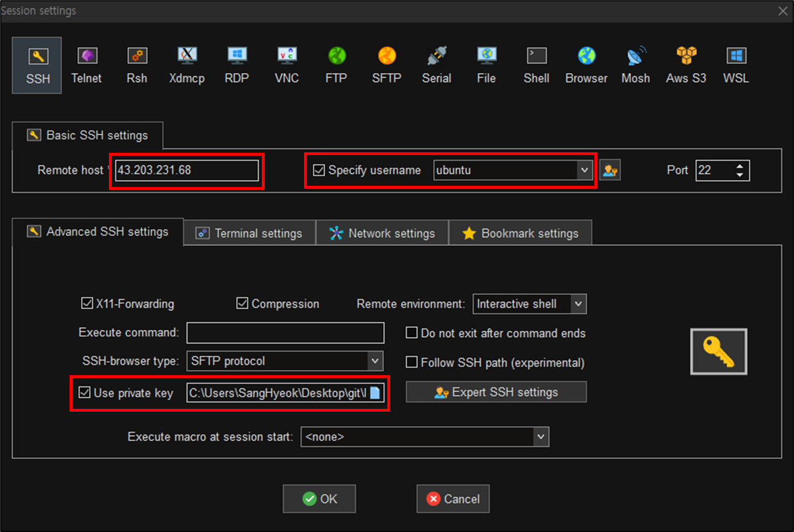Viewport: 794px width, 532px height.
Task: Decrease the Port number with the down arrow
Action: tap(740, 174)
